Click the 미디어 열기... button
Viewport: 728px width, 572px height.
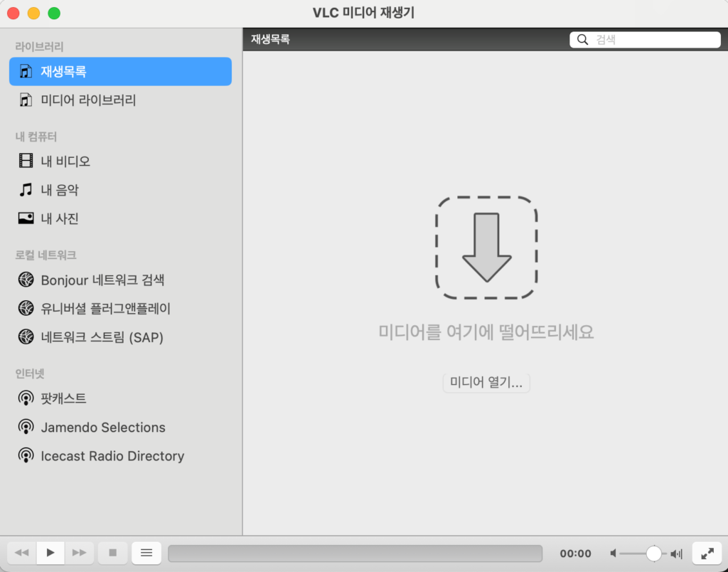[x=486, y=383]
